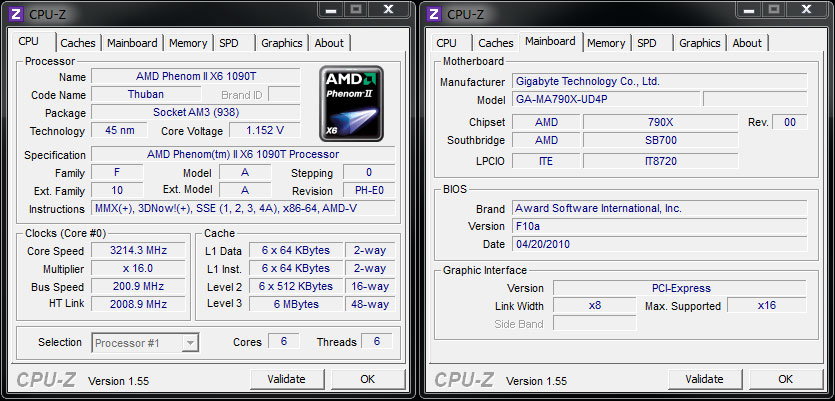
Task: Click the CPU-Z logo icon in right window title bar
Action: click(435, 13)
